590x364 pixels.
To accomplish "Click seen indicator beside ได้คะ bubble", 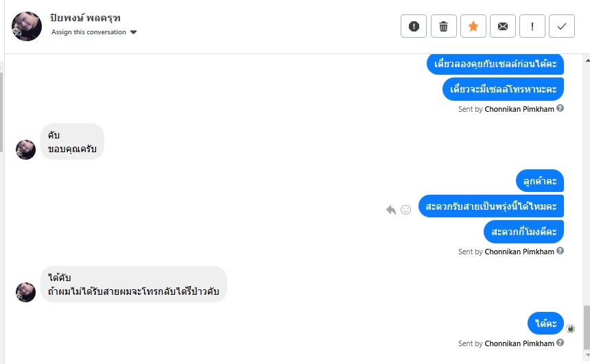I will tap(570, 329).
